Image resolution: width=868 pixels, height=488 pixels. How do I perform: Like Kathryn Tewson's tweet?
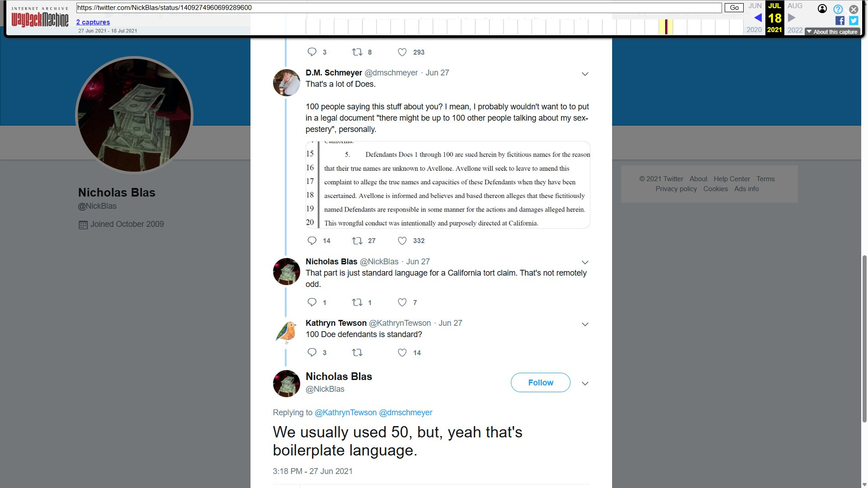pyautogui.click(x=402, y=352)
